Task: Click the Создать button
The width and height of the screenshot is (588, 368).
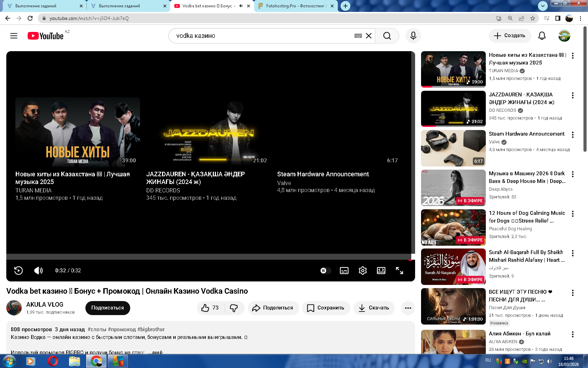Action: (x=510, y=36)
